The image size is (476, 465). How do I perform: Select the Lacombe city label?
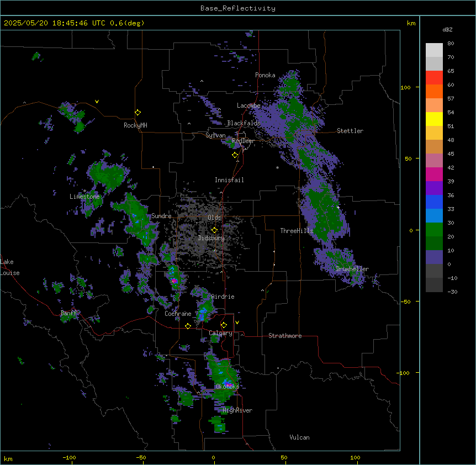click(248, 105)
